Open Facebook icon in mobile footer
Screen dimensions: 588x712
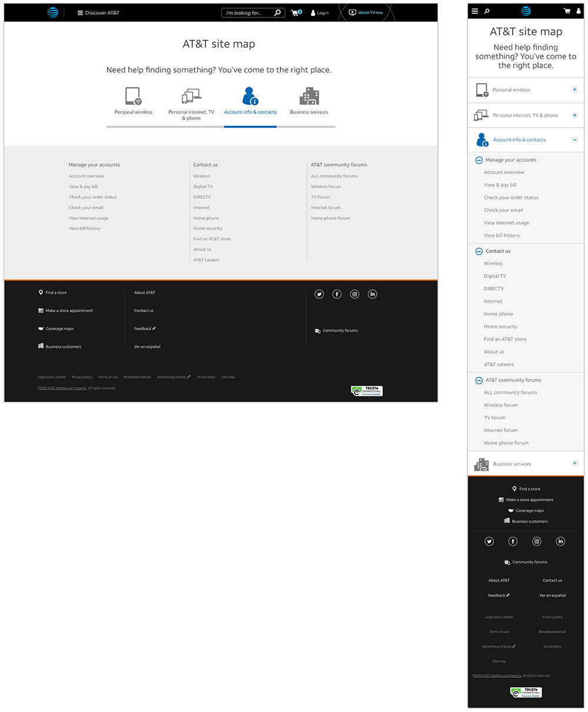pyautogui.click(x=513, y=541)
